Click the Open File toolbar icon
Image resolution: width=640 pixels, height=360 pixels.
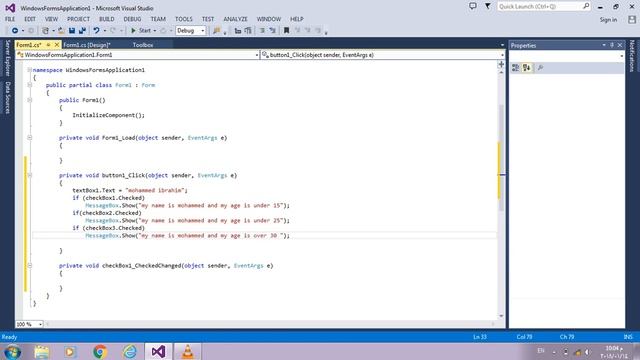61,31
